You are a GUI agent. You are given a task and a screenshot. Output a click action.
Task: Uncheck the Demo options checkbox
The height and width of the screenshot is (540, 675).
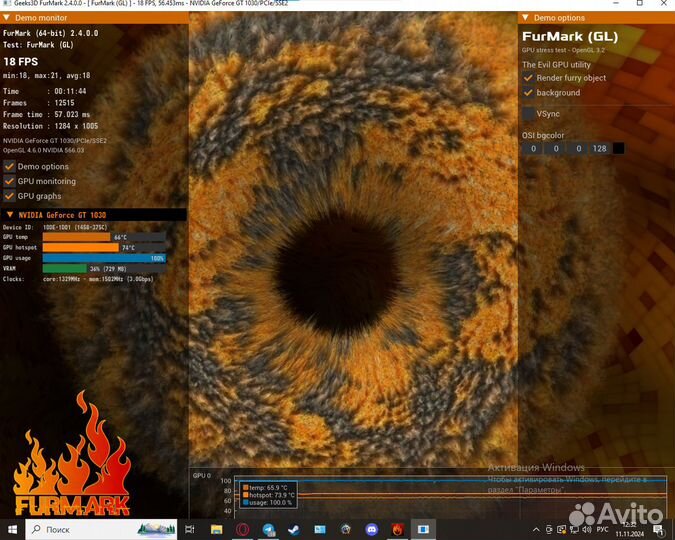[x=9, y=167]
